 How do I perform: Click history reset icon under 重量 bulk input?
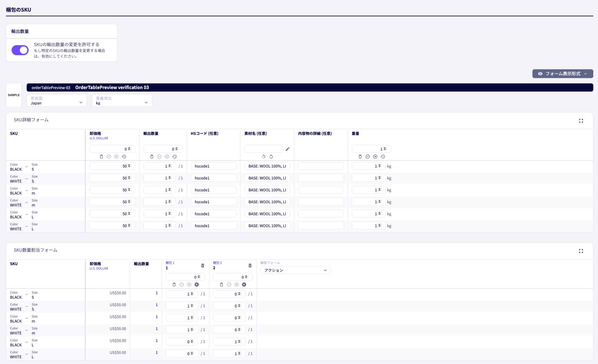[x=383, y=157]
